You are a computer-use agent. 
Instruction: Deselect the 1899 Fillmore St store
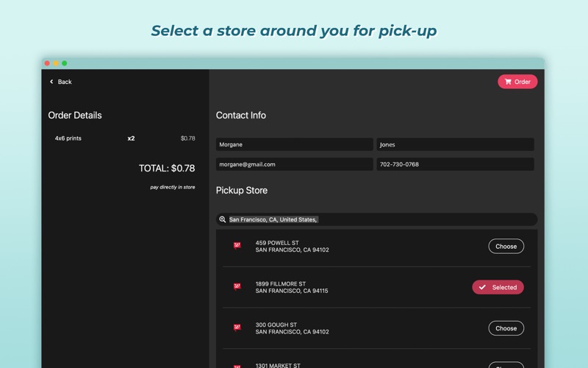pos(498,287)
